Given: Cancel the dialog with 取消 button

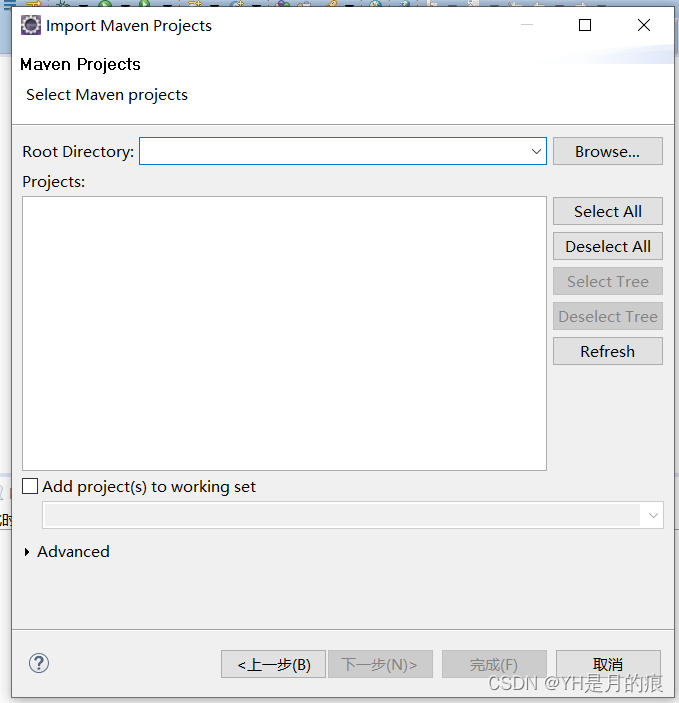Looking at the screenshot, I should (x=608, y=664).
